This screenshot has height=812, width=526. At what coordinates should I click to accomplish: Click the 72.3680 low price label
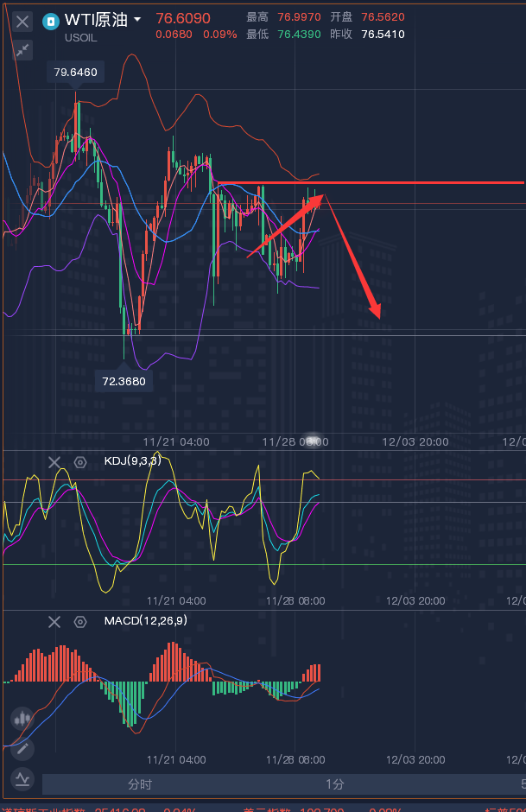pos(124,381)
